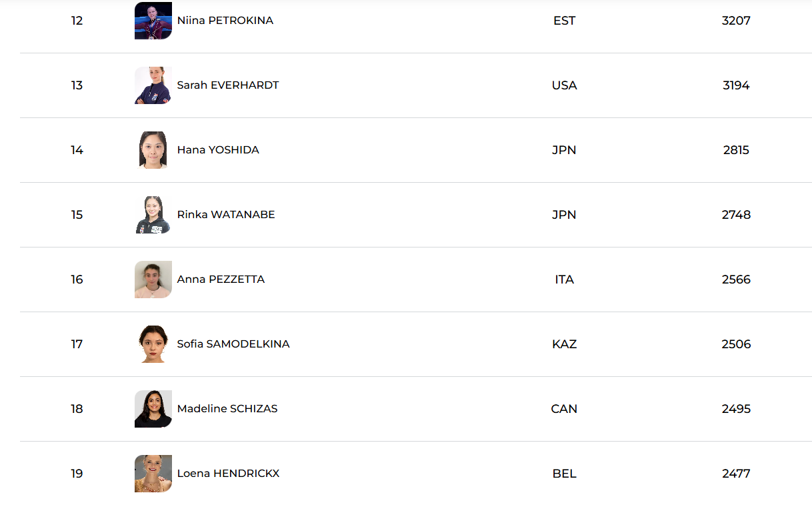Open the Anna PEZZETTA name link
The width and height of the screenshot is (812, 505).
coord(221,280)
